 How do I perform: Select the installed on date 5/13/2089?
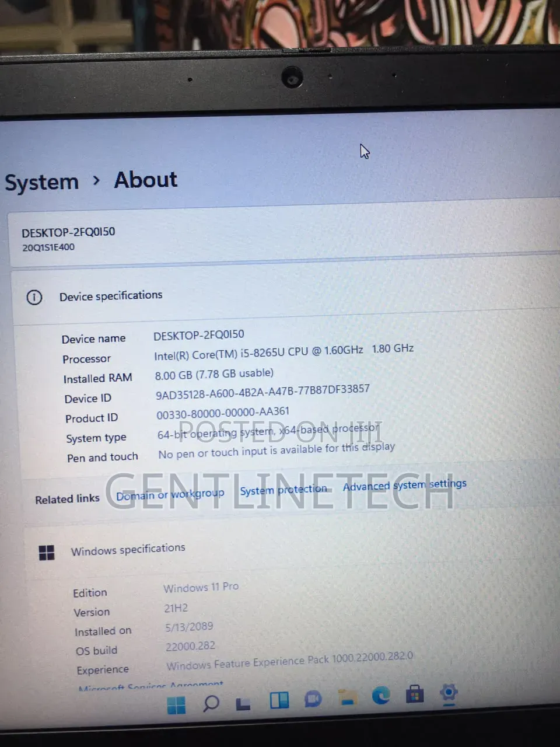[x=189, y=627]
